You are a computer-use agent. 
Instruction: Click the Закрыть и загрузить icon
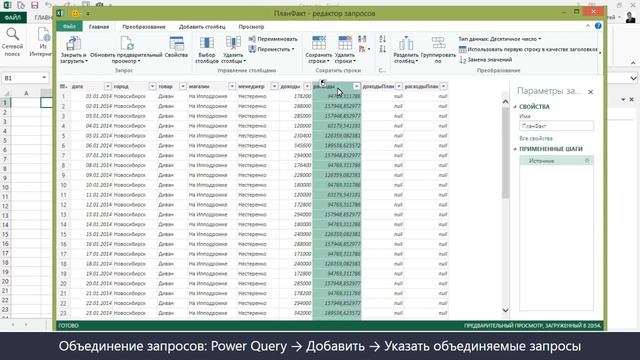pyautogui.click(x=73, y=44)
